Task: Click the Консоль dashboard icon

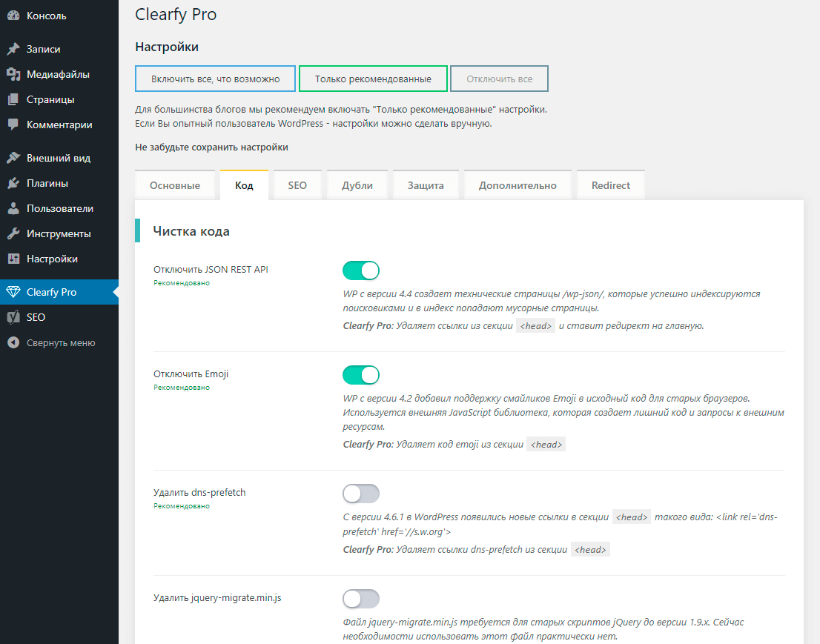Action: point(13,16)
